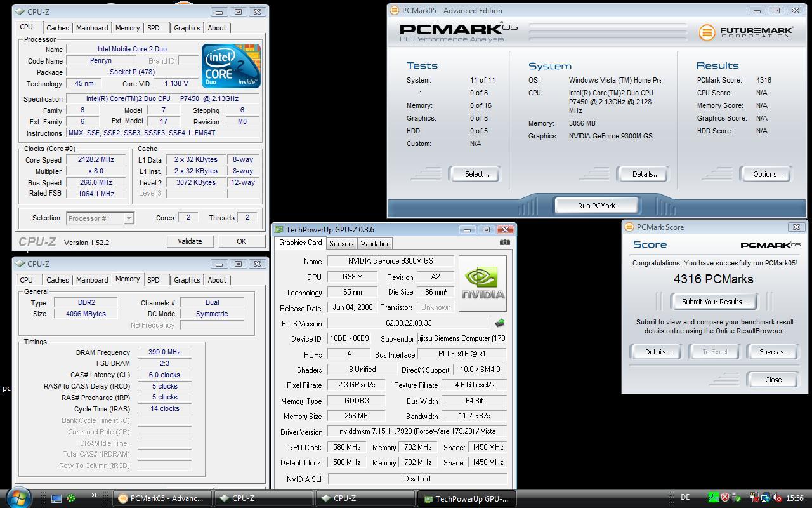Click the PCMark Score dialog title bar icon
The image size is (812, 508).
tap(629, 227)
